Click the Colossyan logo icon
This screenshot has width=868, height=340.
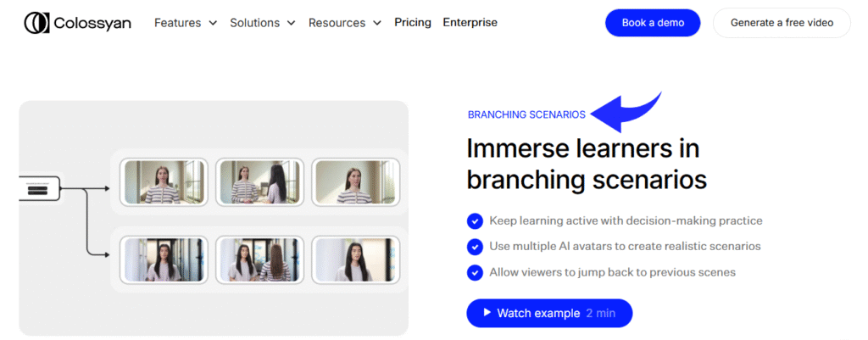(37, 23)
